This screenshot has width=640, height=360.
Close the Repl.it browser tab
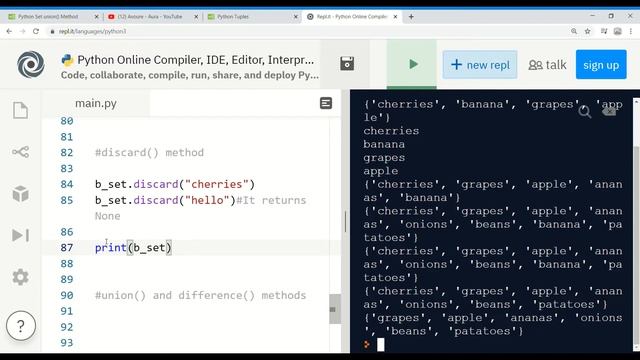[x=395, y=17]
